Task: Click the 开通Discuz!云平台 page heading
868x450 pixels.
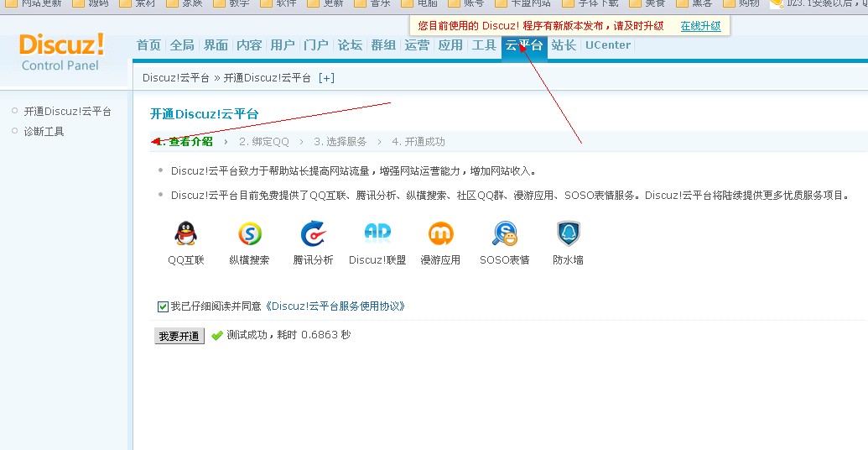Action: [x=205, y=114]
